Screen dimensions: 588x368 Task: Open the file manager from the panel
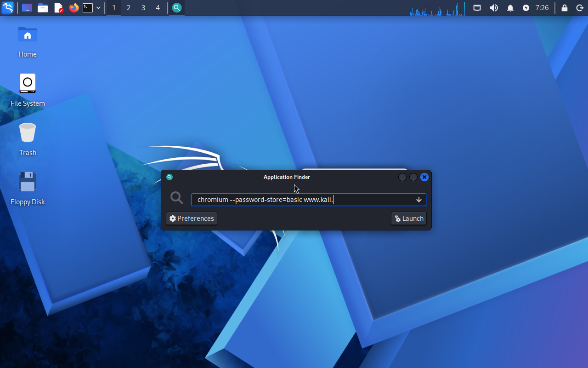[43, 8]
